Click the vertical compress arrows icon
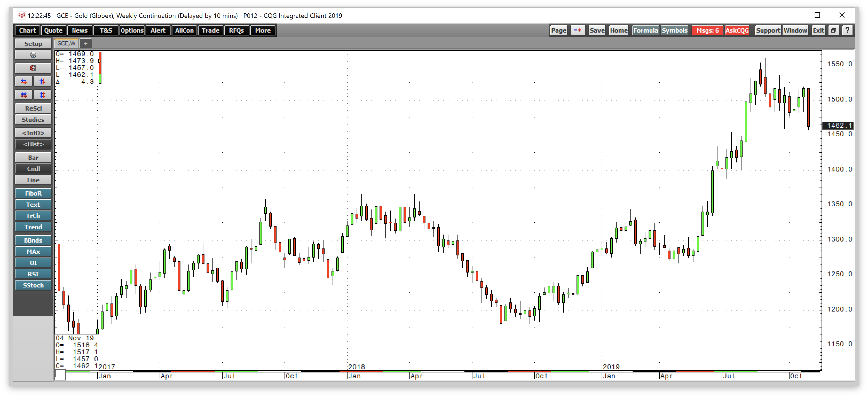The width and height of the screenshot is (868, 397). point(42,95)
